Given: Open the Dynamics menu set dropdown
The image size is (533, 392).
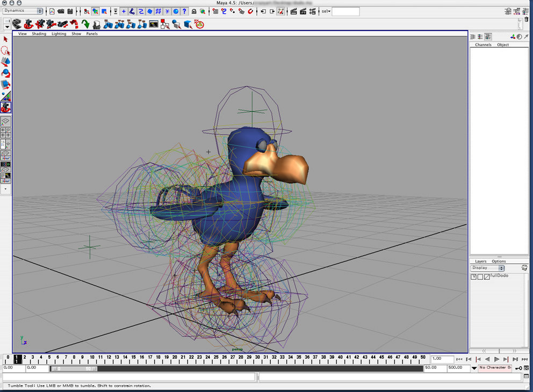Looking at the screenshot, I should pyautogui.click(x=24, y=11).
